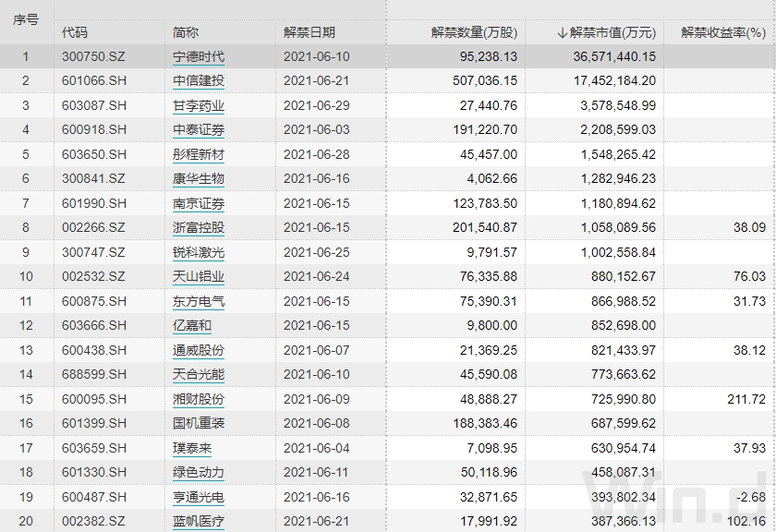Select code cell 300841.SZ
The height and width of the screenshot is (532, 776).
pyautogui.click(x=93, y=178)
